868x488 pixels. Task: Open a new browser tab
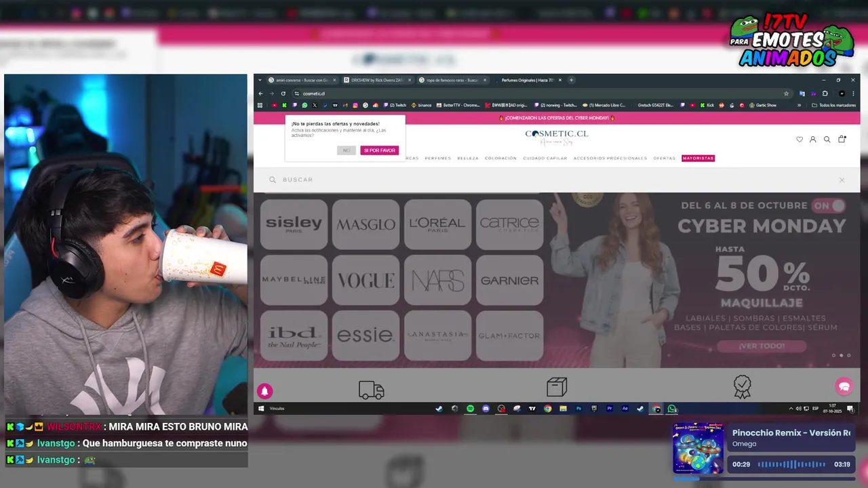571,80
